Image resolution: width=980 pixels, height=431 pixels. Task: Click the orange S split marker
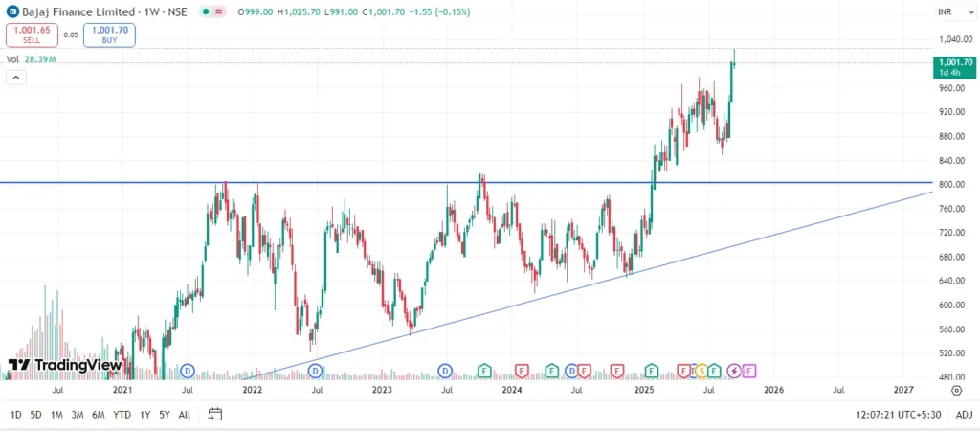[701, 371]
